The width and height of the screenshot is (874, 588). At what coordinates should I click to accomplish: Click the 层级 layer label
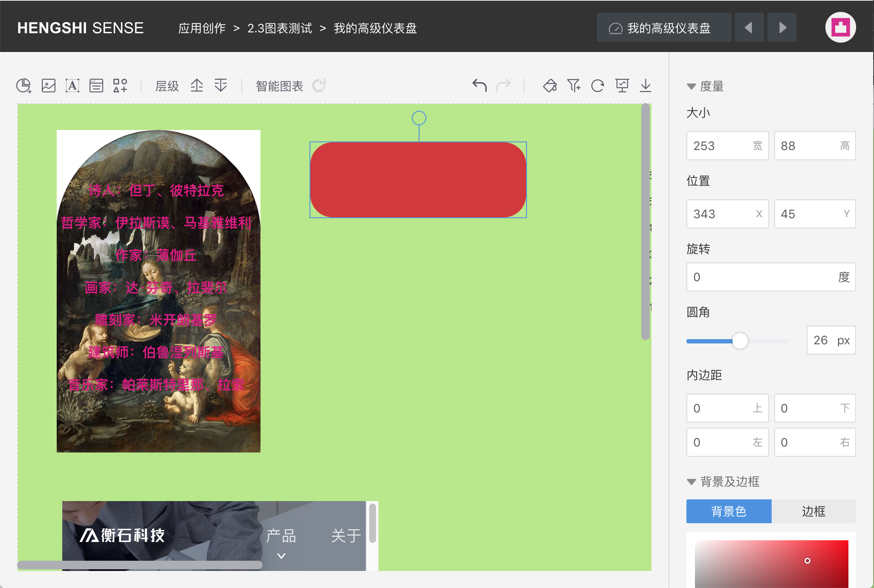point(167,86)
